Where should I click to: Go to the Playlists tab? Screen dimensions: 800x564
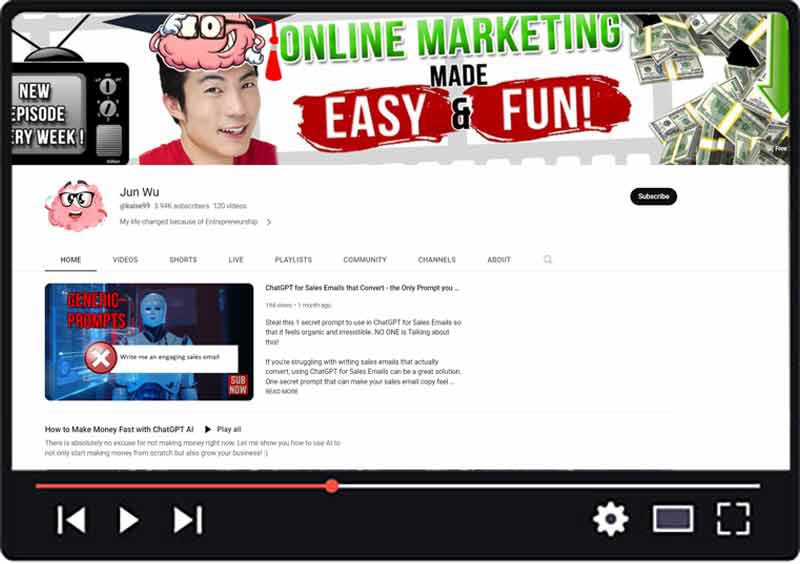point(293,260)
